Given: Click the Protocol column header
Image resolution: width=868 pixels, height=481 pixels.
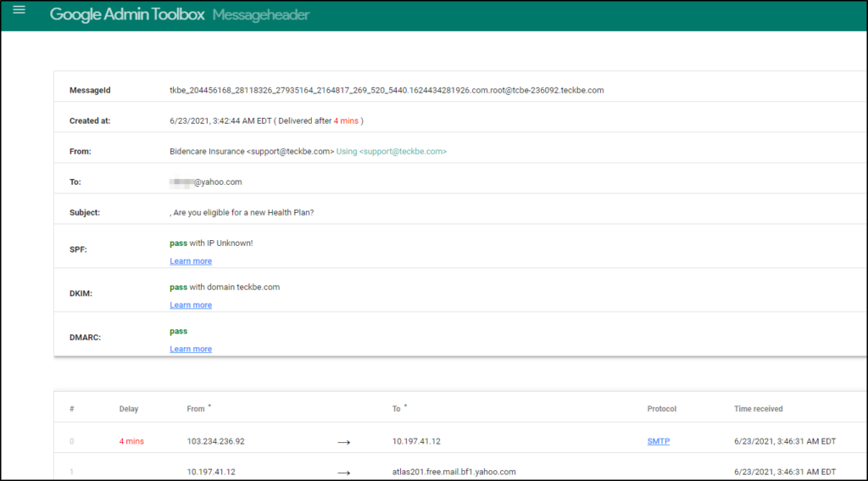Looking at the screenshot, I should tap(661, 409).
